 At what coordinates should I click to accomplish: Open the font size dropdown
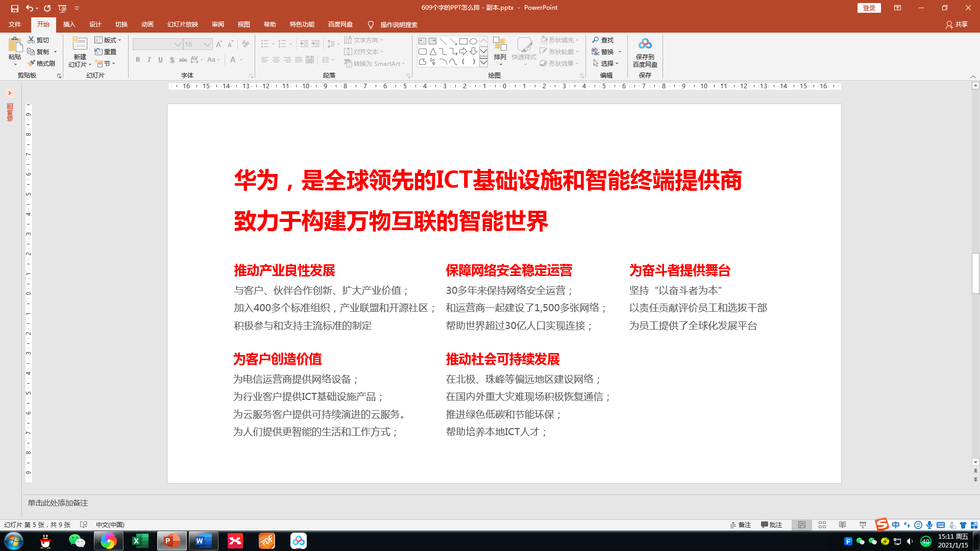pos(207,44)
